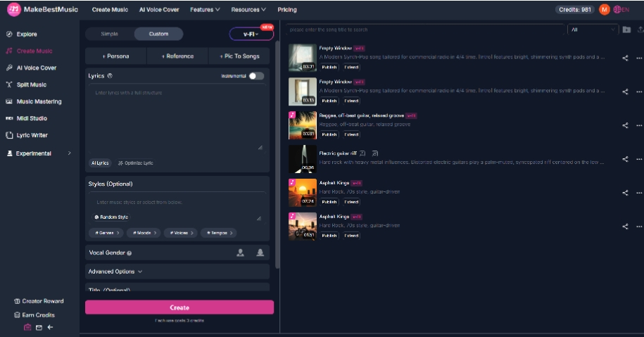Click the folder icon beside filter dropdown
The image size is (644, 337).
point(626,30)
